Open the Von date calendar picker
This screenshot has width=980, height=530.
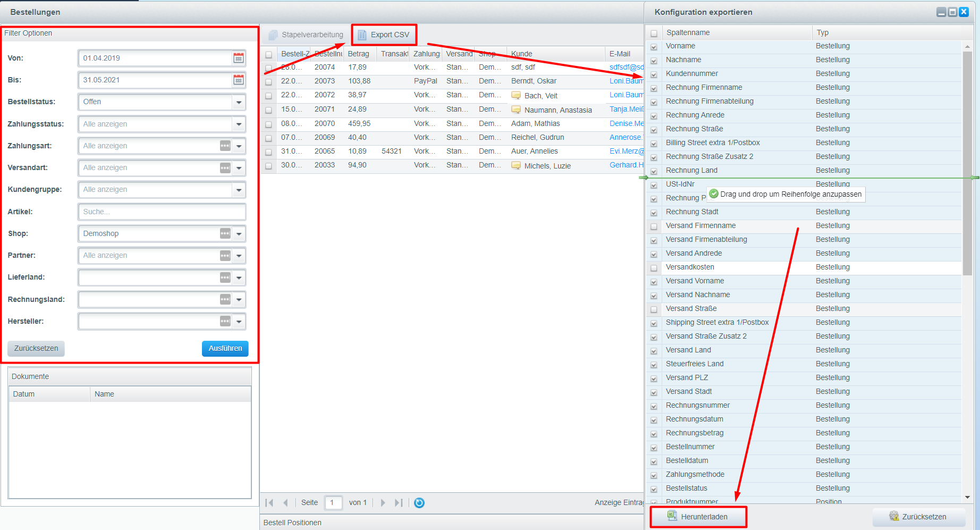point(239,58)
